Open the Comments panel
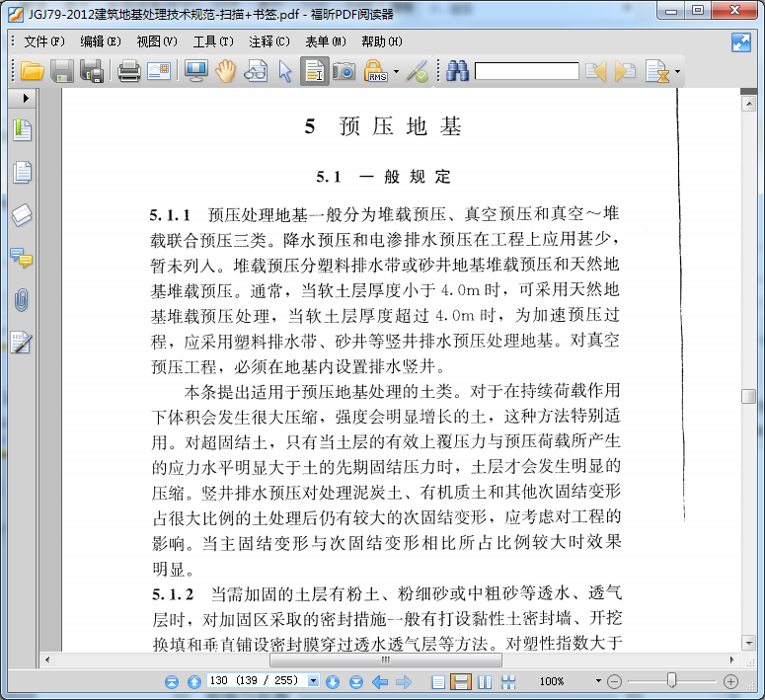 (22, 258)
